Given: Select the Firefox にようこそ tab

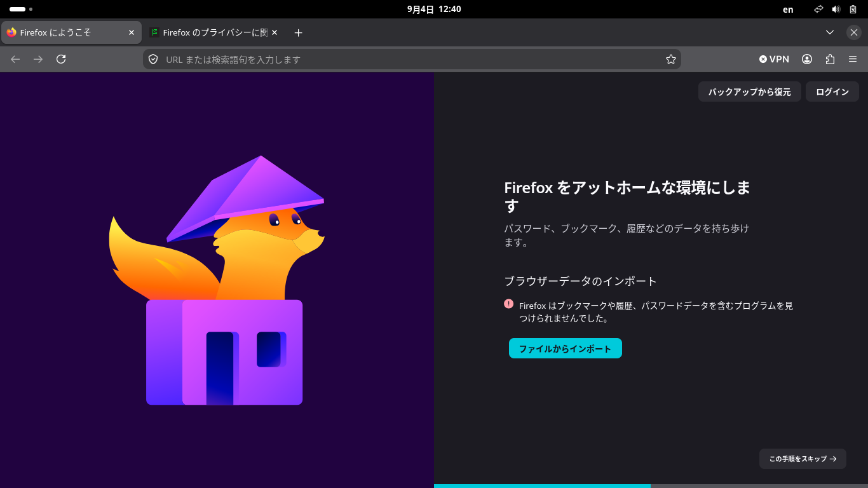Looking at the screenshot, I should [x=71, y=32].
